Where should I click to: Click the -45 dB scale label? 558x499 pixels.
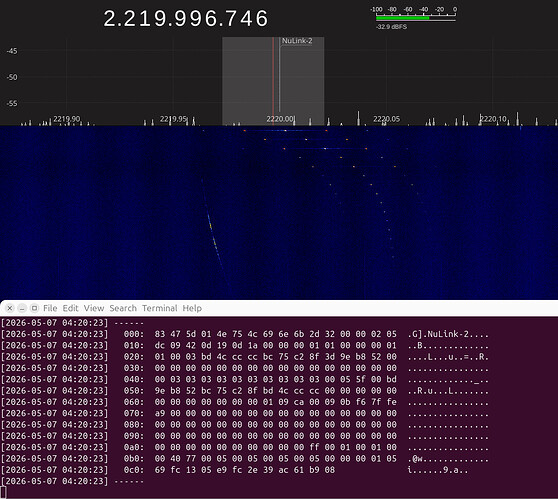click(x=12, y=51)
